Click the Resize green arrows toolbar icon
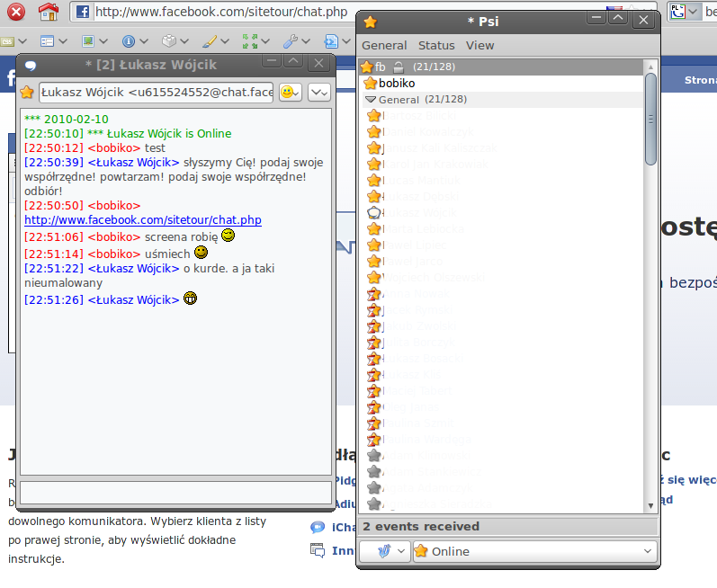The width and height of the screenshot is (717, 588). [x=250, y=40]
